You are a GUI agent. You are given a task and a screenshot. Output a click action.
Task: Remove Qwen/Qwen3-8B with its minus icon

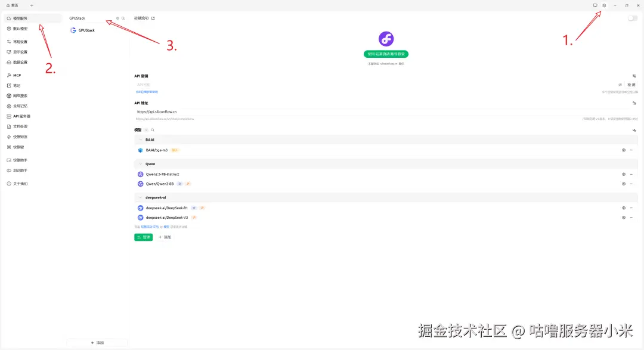click(631, 184)
